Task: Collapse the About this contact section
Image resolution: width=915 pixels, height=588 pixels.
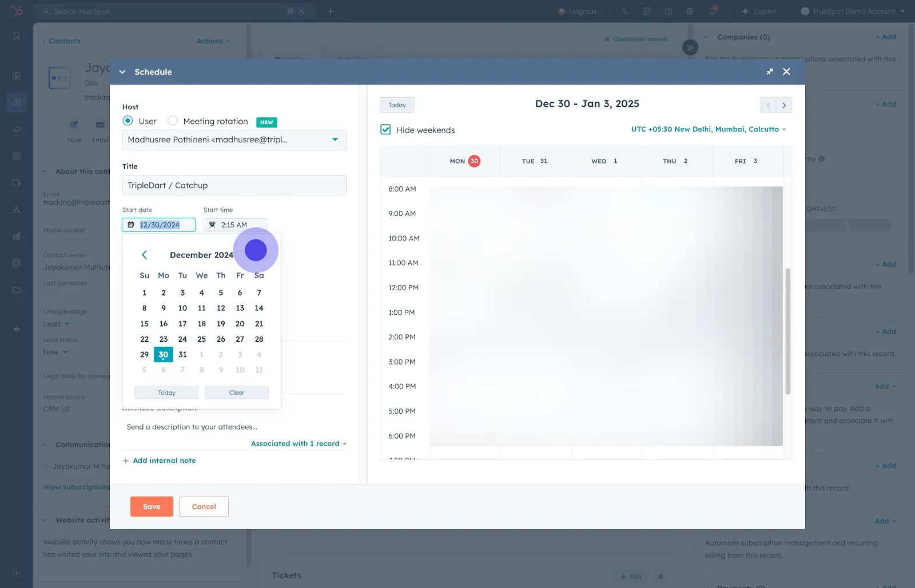Action: tap(45, 171)
